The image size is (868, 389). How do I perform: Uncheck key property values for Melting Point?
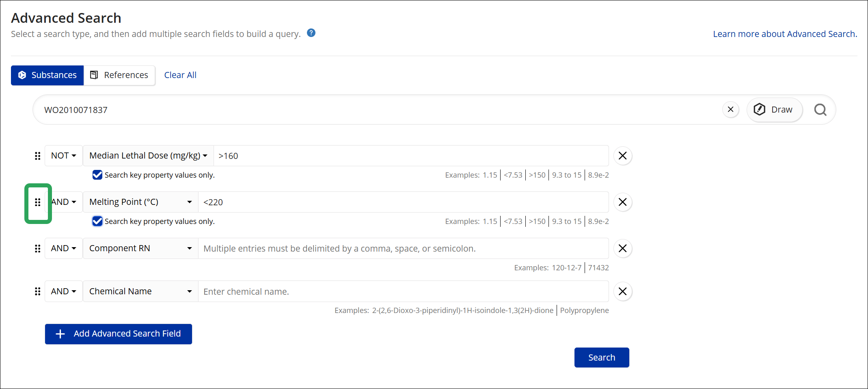click(97, 221)
